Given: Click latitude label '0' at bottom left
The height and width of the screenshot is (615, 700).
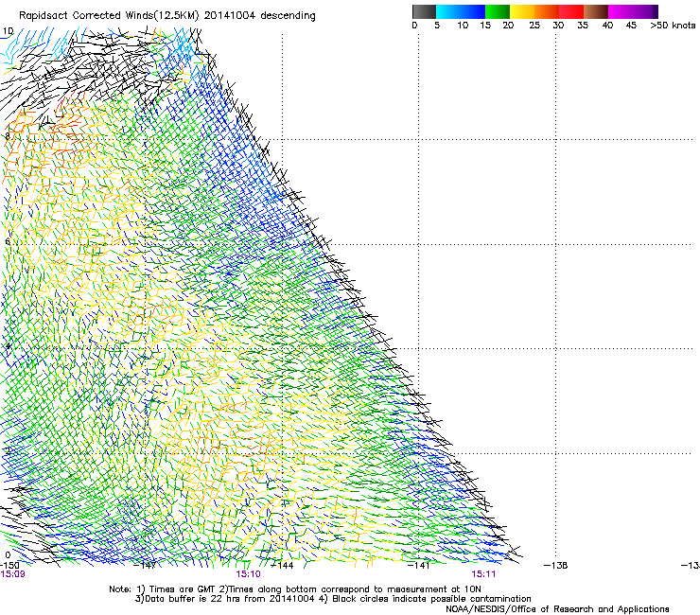Looking at the screenshot, I should click(8, 555).
